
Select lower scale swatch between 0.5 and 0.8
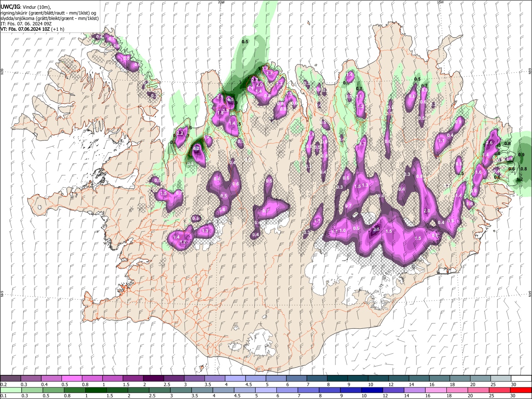coord(53,390)
